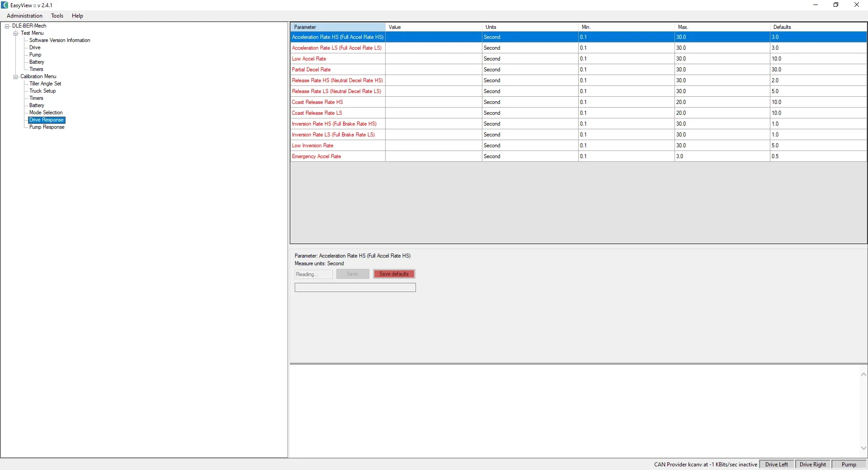This screenshot has width=868, height=470.
Task: Click the Drive Left status button
Action: tap(777, 464)
